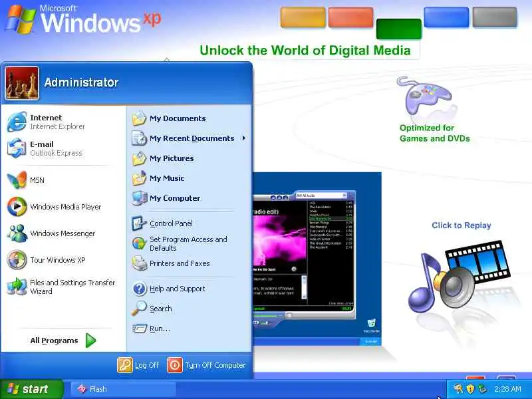Expand My Recent Documents submenu arrow

[244, 138]
